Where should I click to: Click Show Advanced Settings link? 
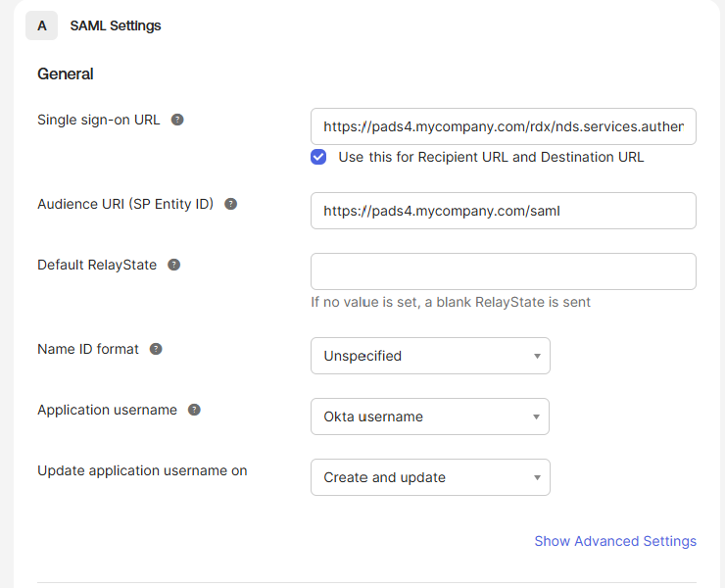pos(615,541)
